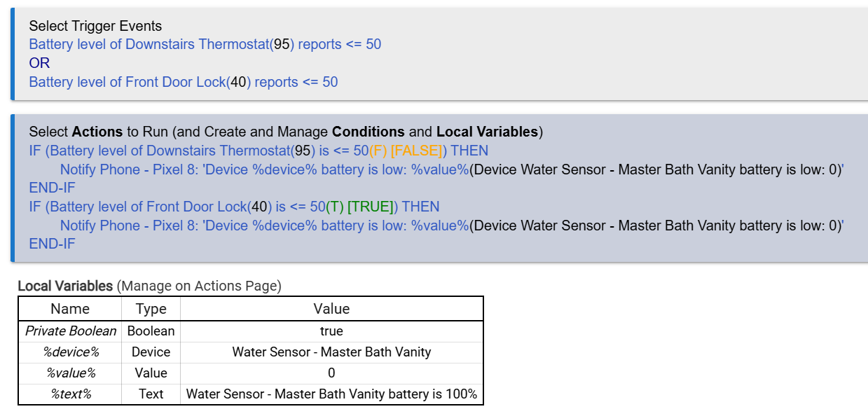Viewport: 868px width, 409px height.
Task: Click the Value column header
Action: (331, 309)
